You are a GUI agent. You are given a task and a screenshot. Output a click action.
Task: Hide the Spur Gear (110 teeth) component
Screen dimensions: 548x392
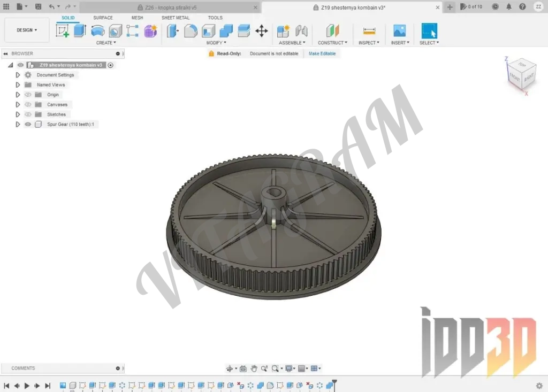click(28, 125)
